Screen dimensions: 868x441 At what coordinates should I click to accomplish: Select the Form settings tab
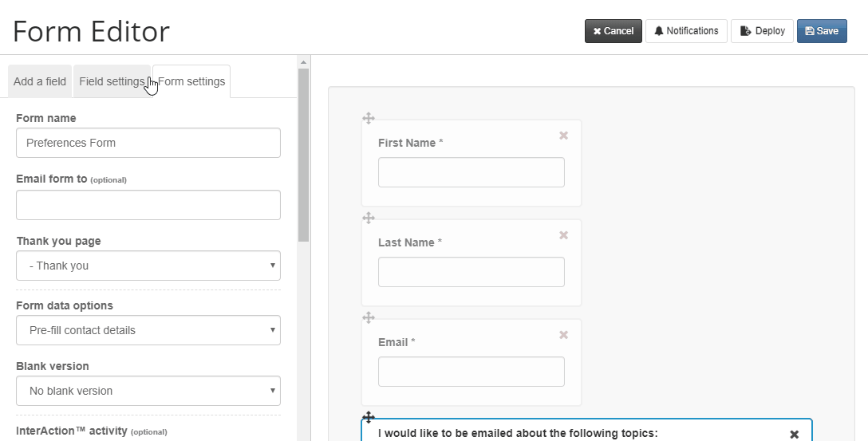[191, 81]
